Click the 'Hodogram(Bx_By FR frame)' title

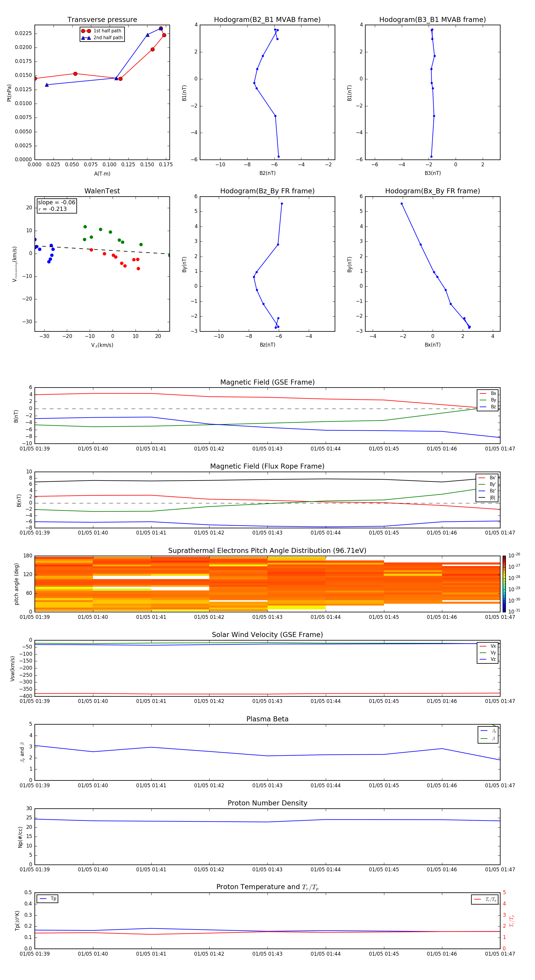432,191
